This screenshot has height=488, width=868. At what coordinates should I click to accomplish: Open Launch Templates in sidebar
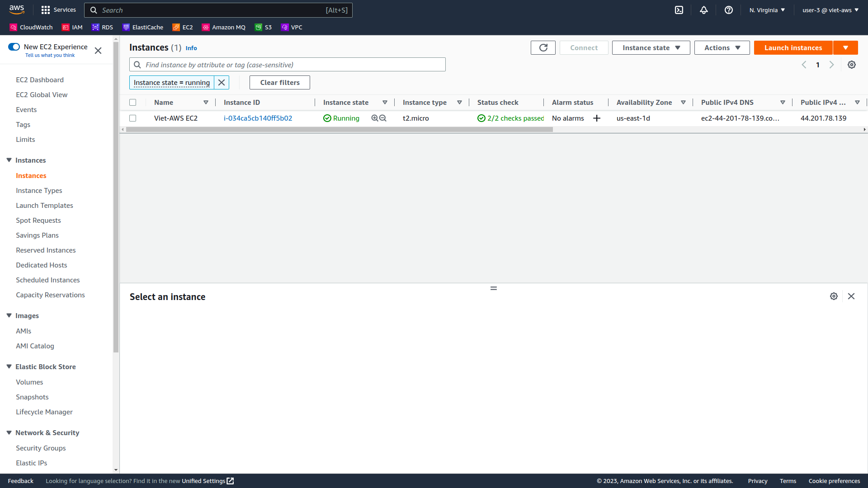coord(44,205)
